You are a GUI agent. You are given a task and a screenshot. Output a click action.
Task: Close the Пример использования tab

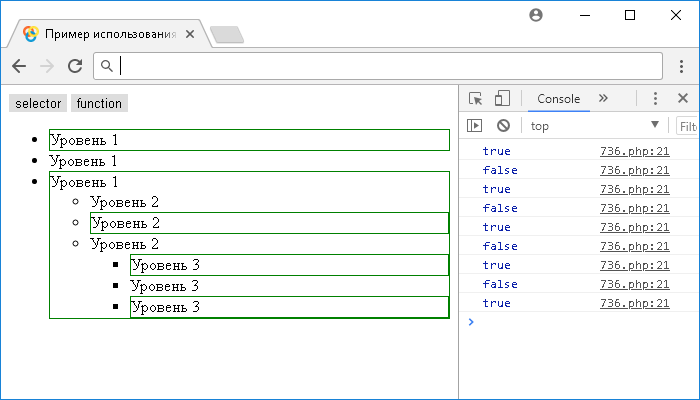click(x=190, y=34)
